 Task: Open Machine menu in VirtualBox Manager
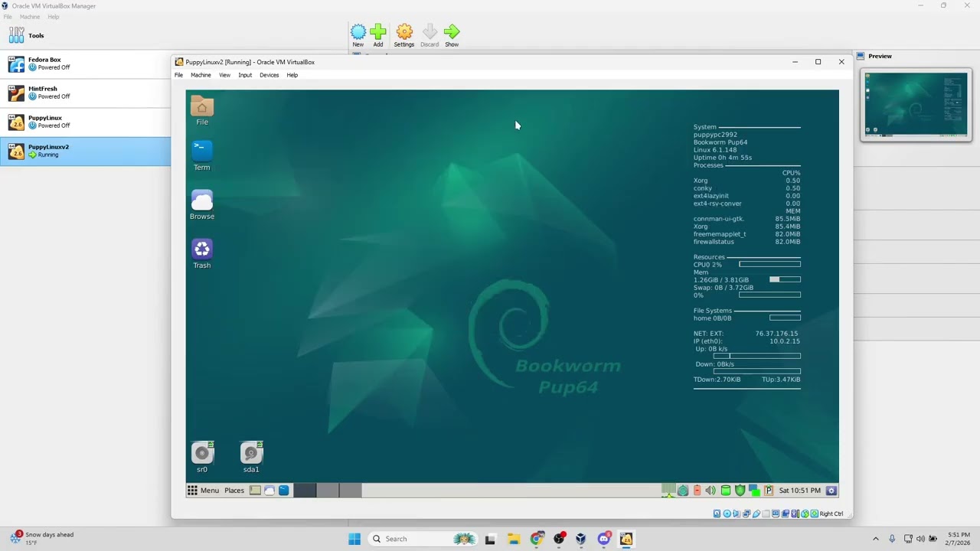(30, 17)
